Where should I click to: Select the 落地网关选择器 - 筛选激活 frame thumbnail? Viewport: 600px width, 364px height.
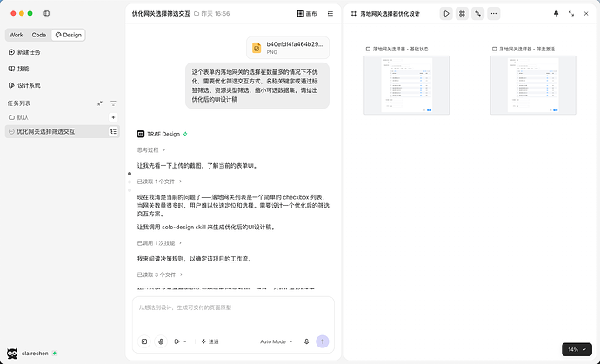click(x=533, y=85)
